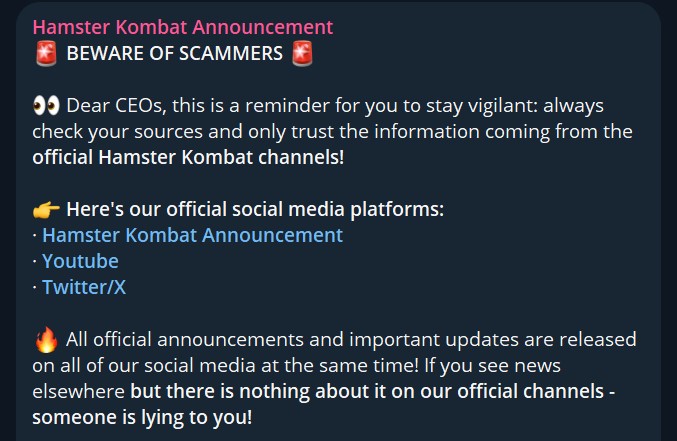The image size is (677, 441).
Task: Click the bold 'official Hamster Kombat channels!' text
Action: pyautogui.click(x=186, y=157)
